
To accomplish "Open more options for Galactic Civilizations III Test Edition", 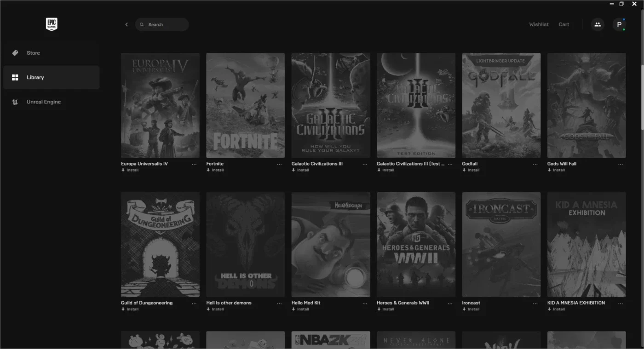I will pyautogui.click(x=450, y=164).
